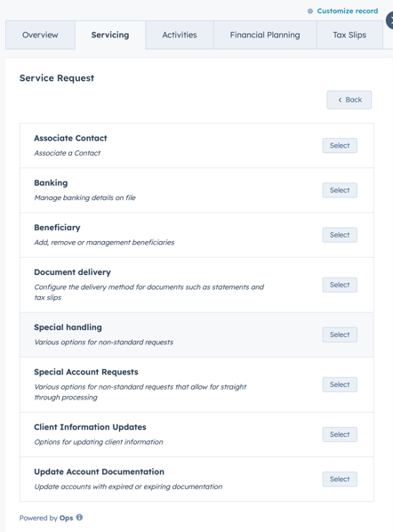This screenshot has height=532, width=393.
Task: Click the gear icon beside Customize record
Action: tap(310, 12)
